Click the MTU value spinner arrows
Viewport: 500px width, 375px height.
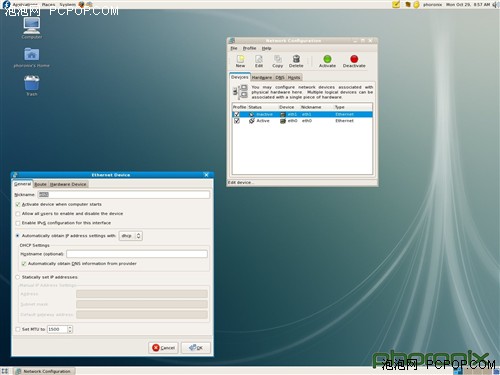coord(70,329)
